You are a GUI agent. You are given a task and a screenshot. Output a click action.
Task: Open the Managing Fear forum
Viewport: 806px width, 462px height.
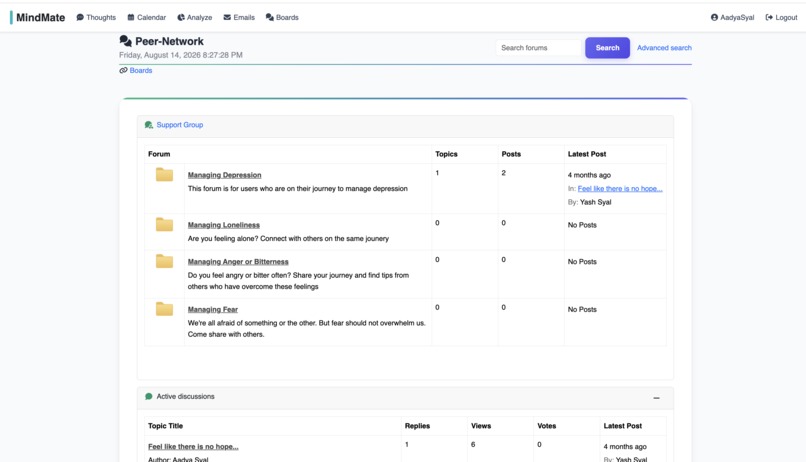(x=213, y=309)
